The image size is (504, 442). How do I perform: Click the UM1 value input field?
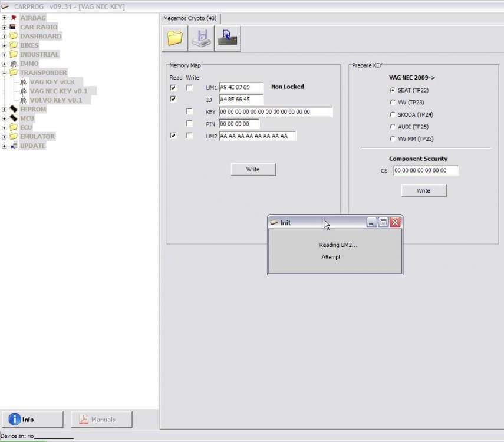point(241,87)
